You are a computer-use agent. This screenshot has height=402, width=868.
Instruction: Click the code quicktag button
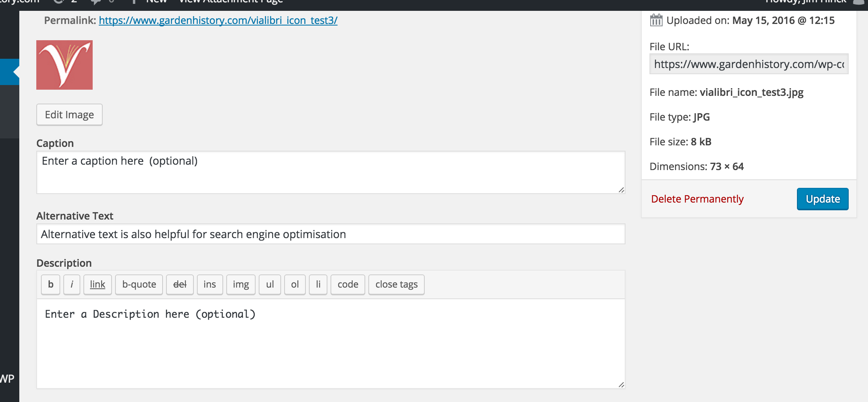(348, 284)
